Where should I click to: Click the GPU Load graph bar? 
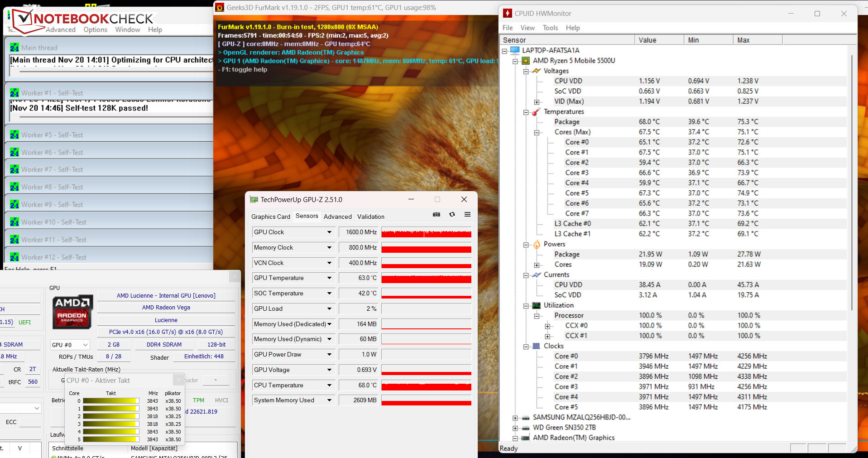(426, 309)
